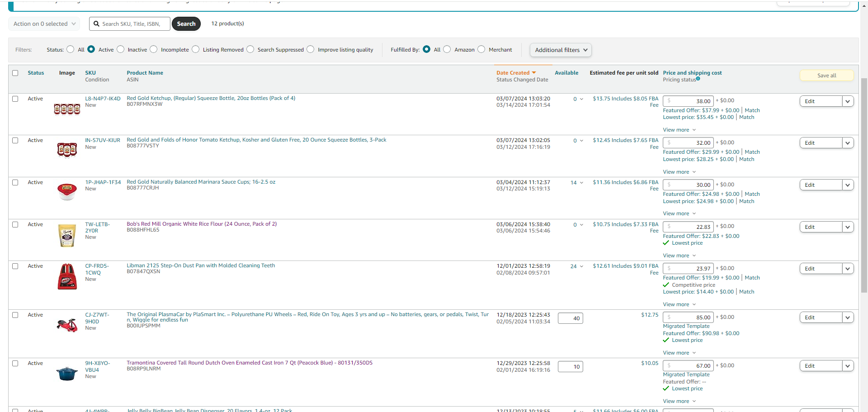Click the Search button
This screenshot has width=868, height=412.
186,24
